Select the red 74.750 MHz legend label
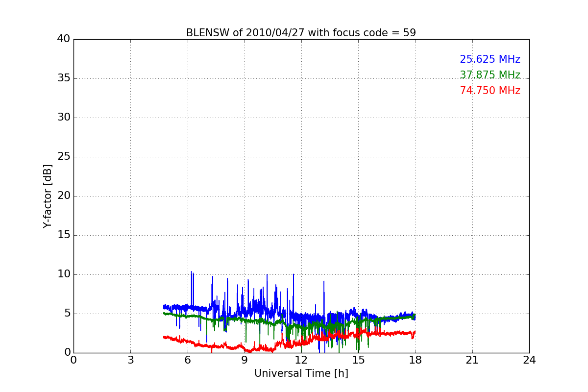This screenshot has width=588, height=392. (x=490, y=91)
